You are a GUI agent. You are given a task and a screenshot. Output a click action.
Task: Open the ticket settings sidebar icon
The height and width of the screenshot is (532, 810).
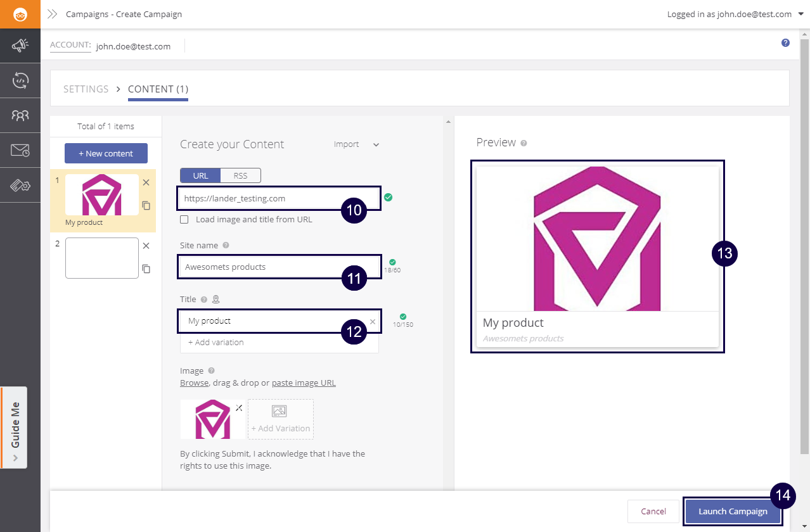[20, 185]
